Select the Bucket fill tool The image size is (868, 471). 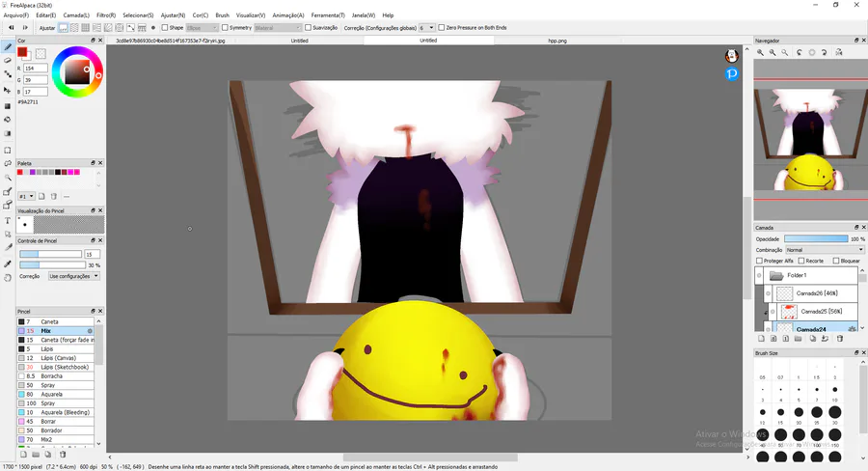[x=8, y=119]
